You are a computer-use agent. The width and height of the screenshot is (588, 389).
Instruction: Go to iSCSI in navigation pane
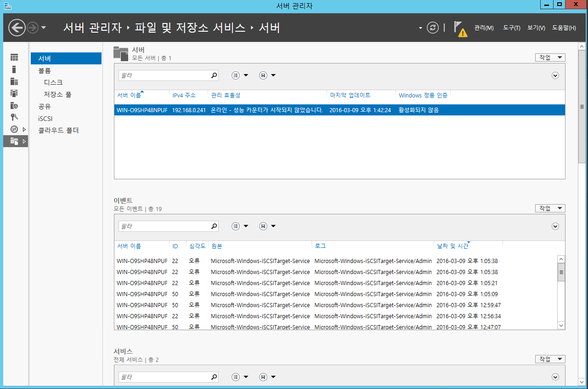tap(45, 119)
